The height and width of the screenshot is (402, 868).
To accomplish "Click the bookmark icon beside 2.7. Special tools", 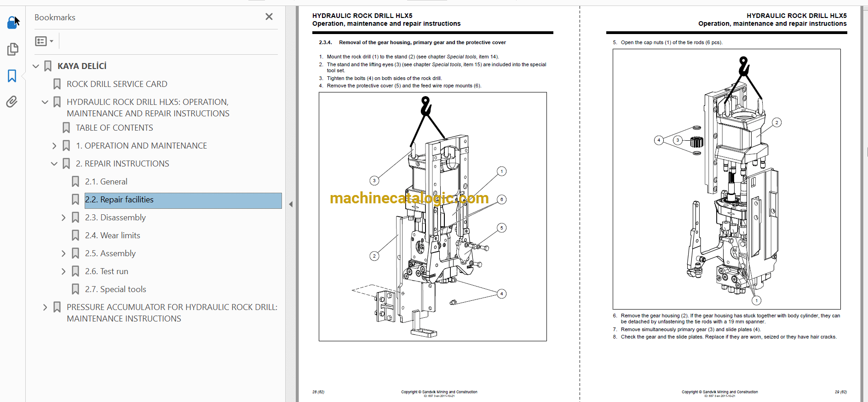I will point(75,289).
